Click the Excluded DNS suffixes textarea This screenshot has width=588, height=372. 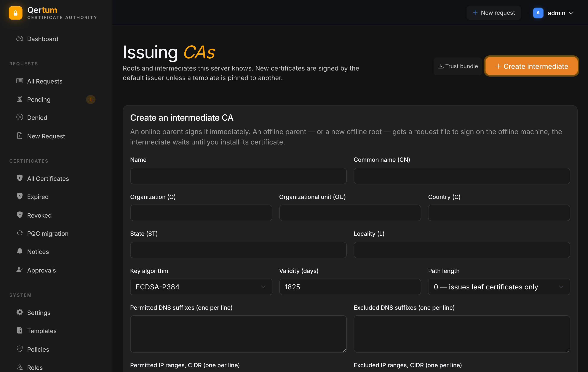click(x=462, y=334)
